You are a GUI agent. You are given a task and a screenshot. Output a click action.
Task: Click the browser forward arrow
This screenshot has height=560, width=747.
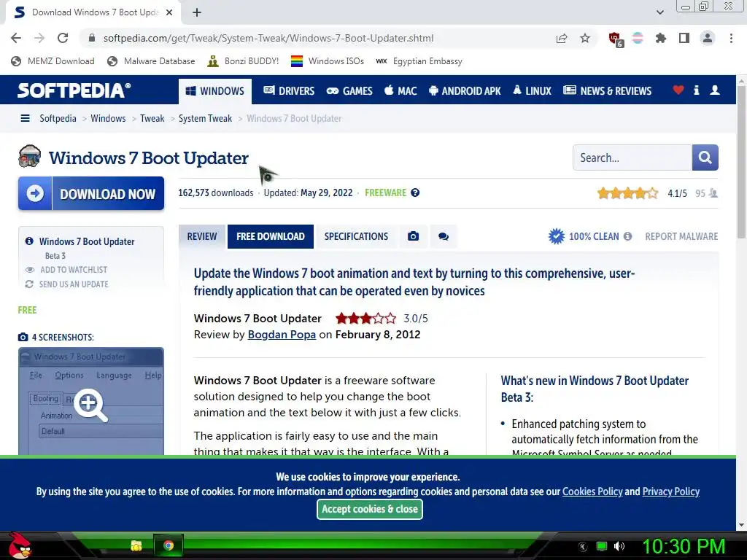coord(39,38)
